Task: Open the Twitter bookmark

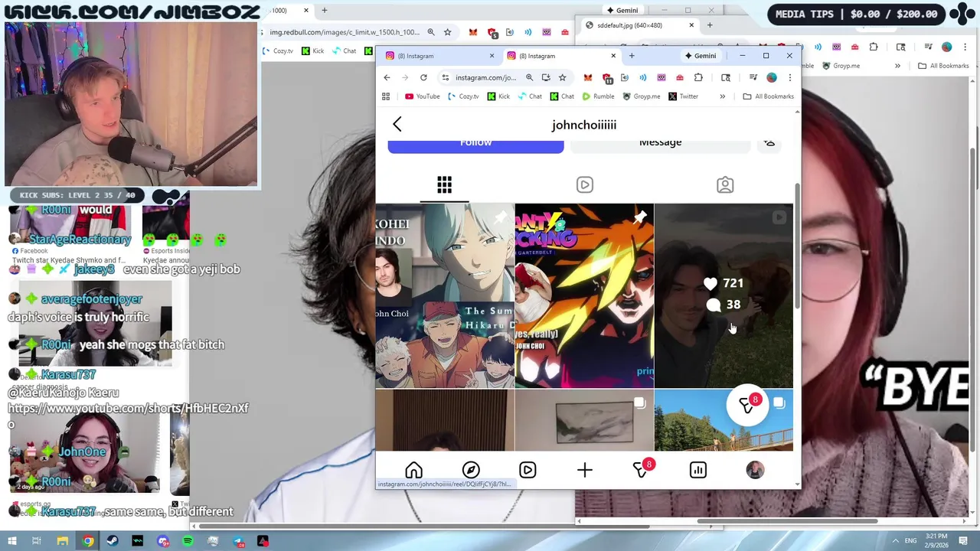Action: click(683, 96)
